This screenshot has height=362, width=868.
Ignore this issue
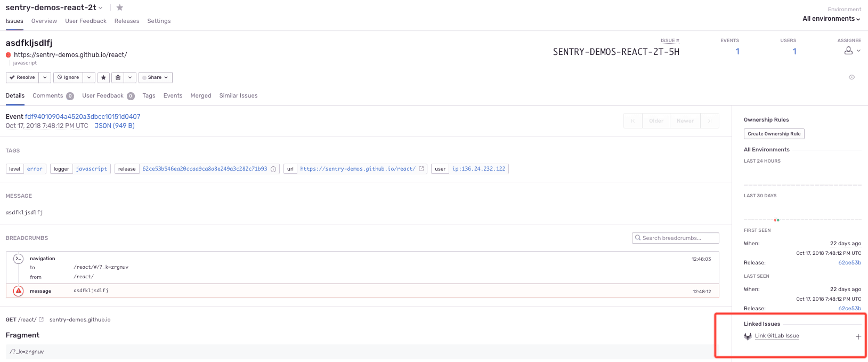coord(68,77)
